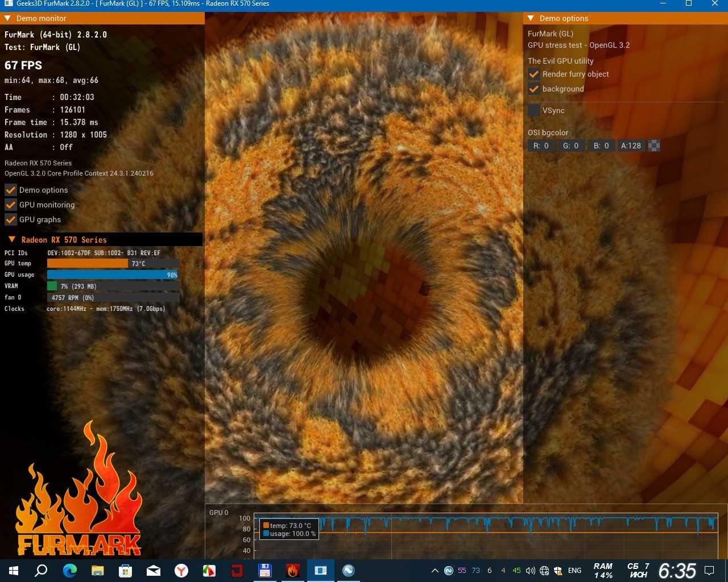Image resolution: width=728 pixels, height=582 pixels.
Task: Click the A:128 alpha field
Action: [x=631, y=145]
